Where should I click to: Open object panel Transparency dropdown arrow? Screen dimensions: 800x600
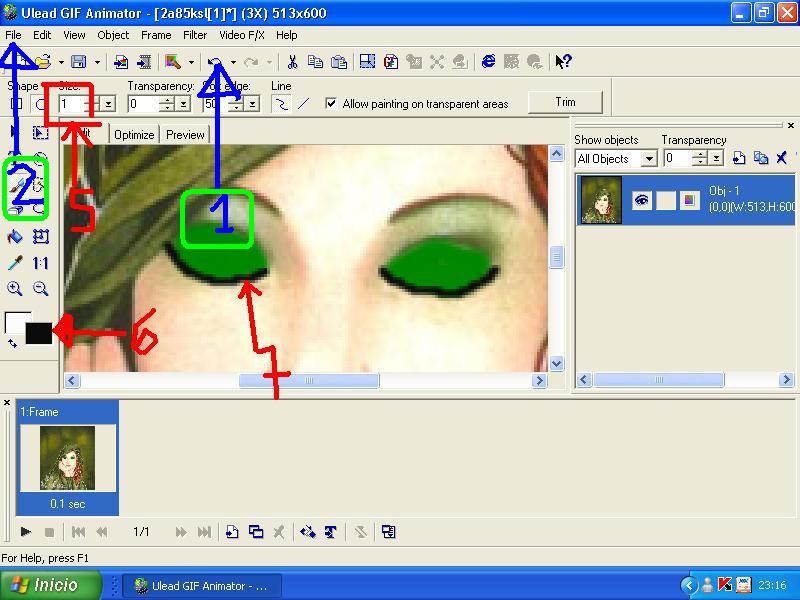click(x=716, y=159)
